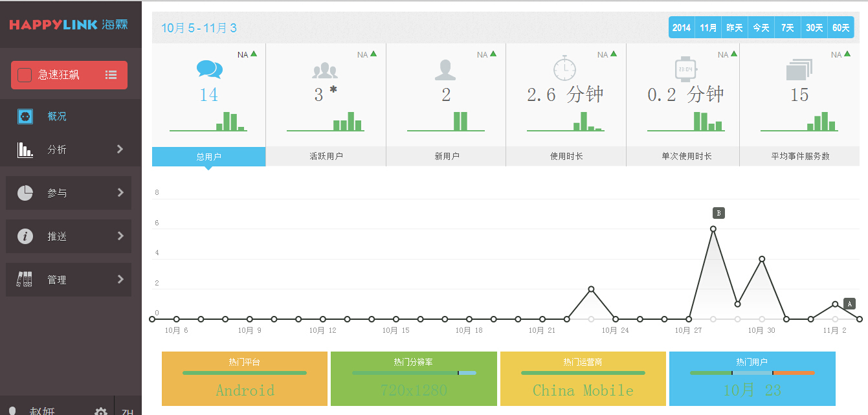Viewport: 868px width, 415px height.
Task: Click the 参与 clock icon in sidebar
Action: [x=24, y=192]
